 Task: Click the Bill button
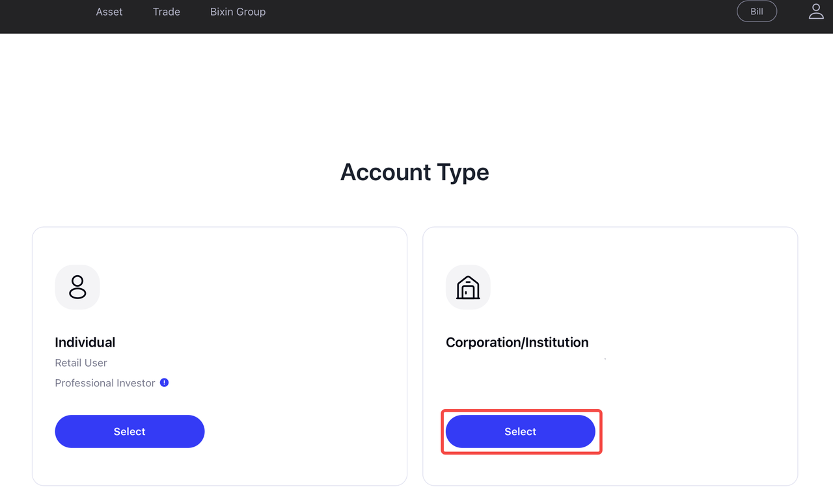756,11
